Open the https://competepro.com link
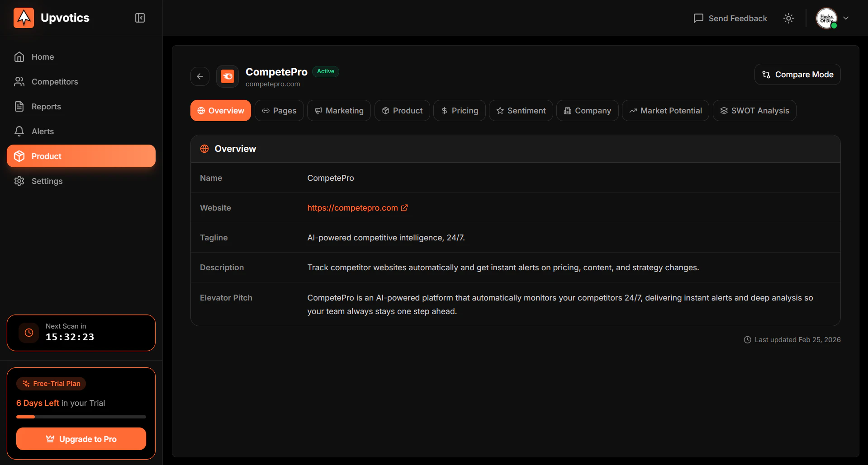This screenshot has width=868, height=465. click(x=352, y=208)
